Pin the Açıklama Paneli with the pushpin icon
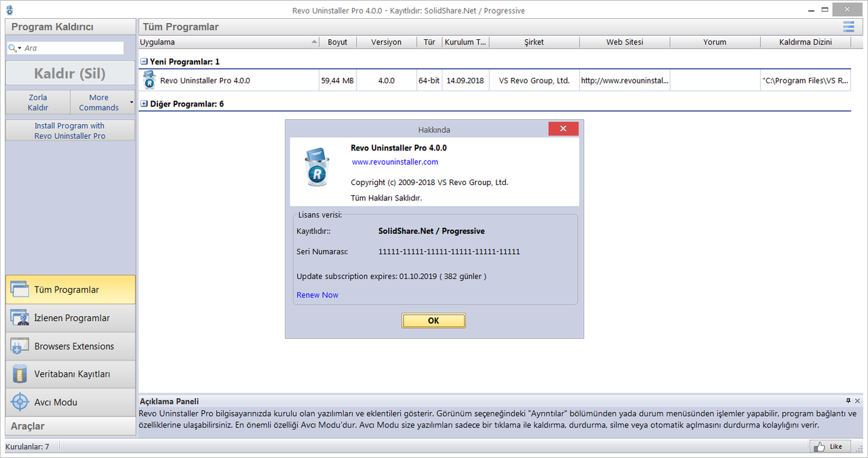 (x=848, y=401)
